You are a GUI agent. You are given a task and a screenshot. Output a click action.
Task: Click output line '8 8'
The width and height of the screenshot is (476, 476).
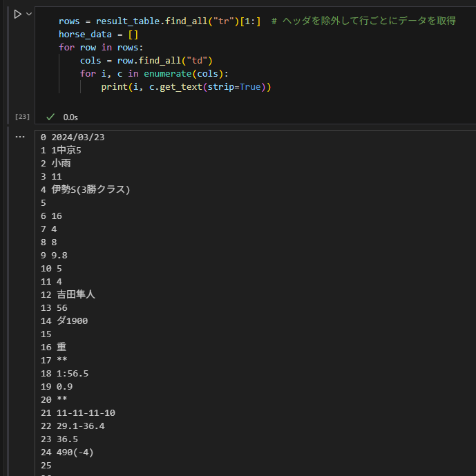point(48,242)
